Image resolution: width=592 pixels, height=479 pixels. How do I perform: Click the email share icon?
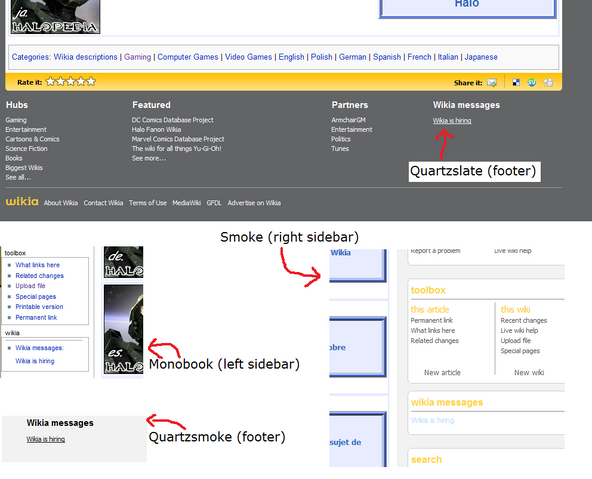tap(492, 82)
